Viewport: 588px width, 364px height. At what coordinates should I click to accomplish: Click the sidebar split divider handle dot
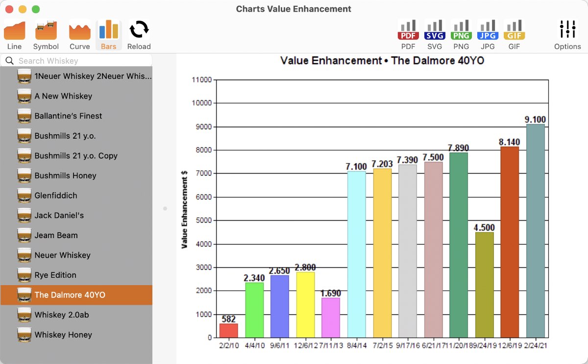point(165,209)
